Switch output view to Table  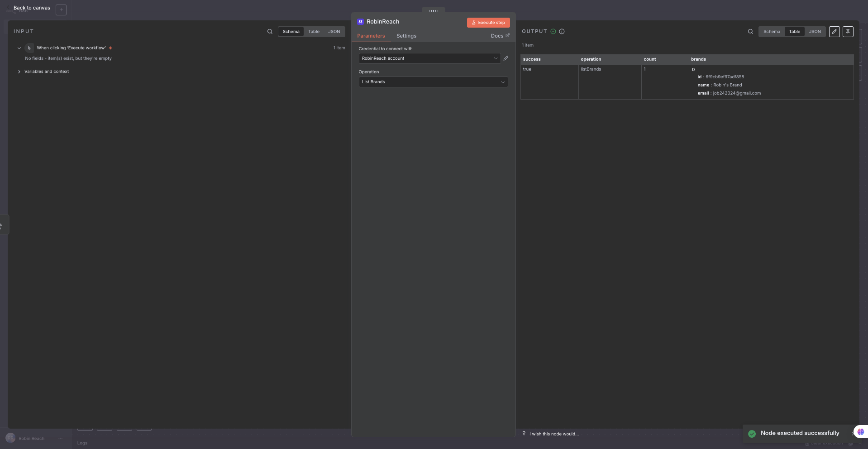[x=795, y=32]
